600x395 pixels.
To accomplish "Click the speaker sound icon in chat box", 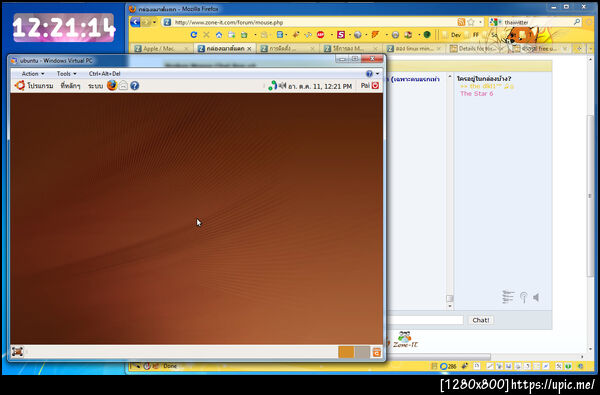I will tap(536, 297).
